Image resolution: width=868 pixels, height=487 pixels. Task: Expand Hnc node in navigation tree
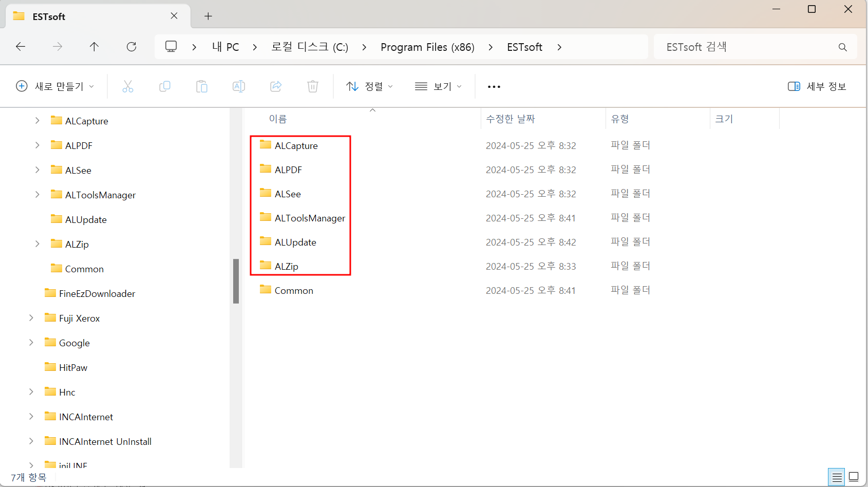click(x=31, y=392)
